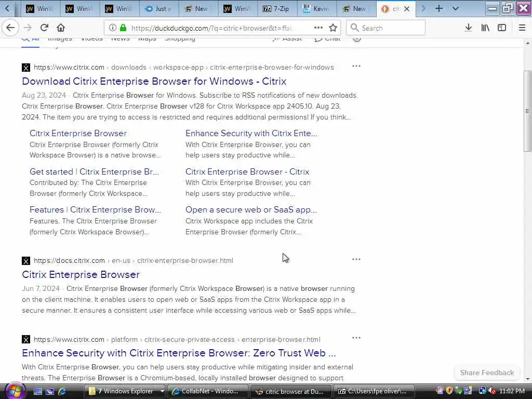532x399 pixels.
Task: Show site information icon in address bar
Action: pyautogui.click(x=112, y=28)
